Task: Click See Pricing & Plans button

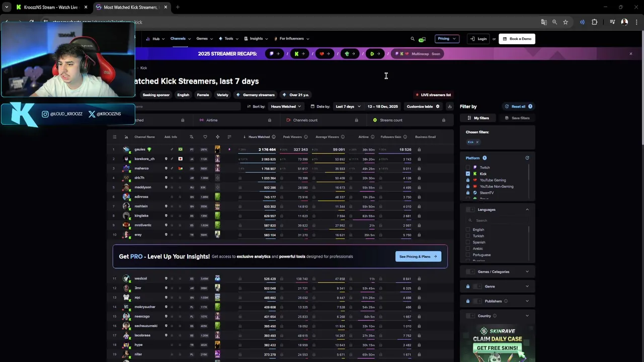Action: [x=418, y=256]
